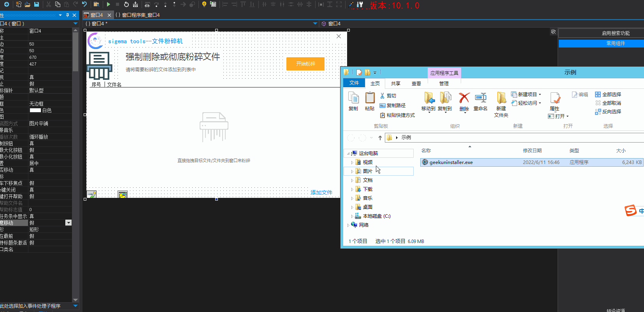Toggle the pin on the properties panel
Viewport: 644px width, 312px height.
coord(67,15)
